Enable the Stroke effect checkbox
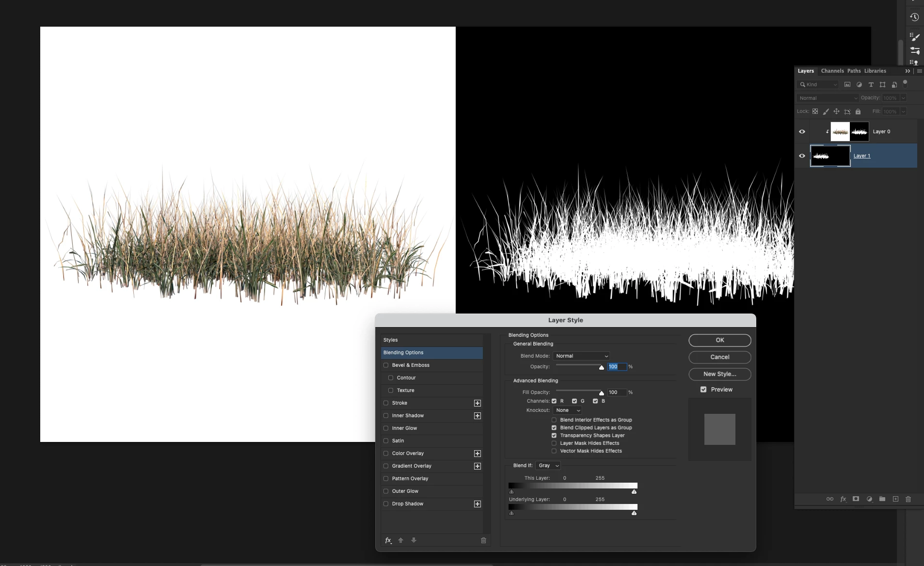 coord(386,403)
